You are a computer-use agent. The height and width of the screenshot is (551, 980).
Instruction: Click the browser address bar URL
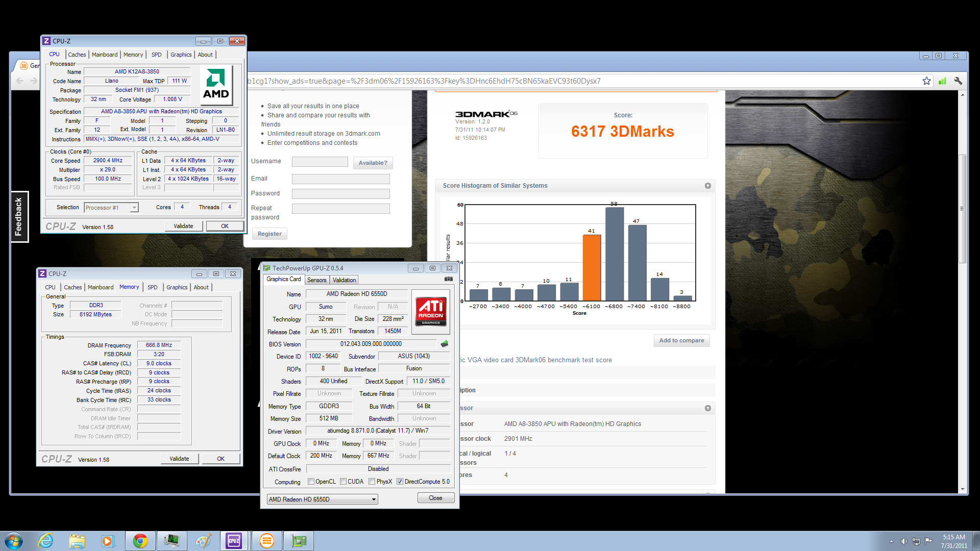424,81
